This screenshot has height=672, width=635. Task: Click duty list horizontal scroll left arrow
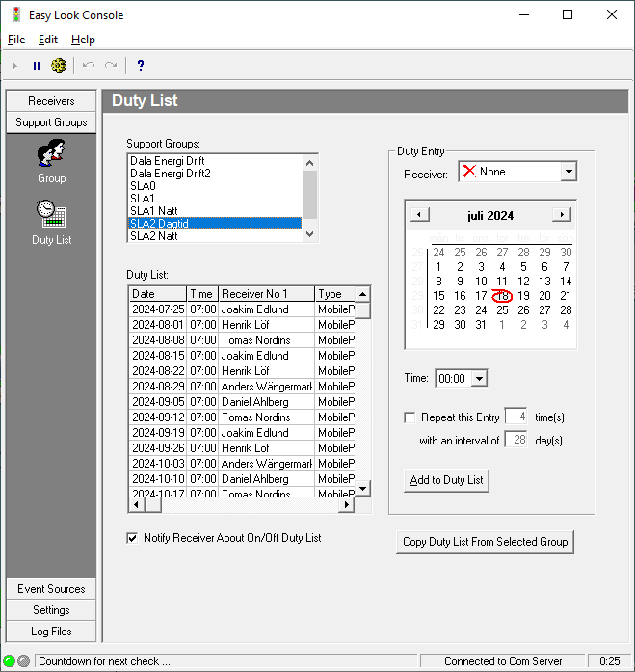(137, 505)
